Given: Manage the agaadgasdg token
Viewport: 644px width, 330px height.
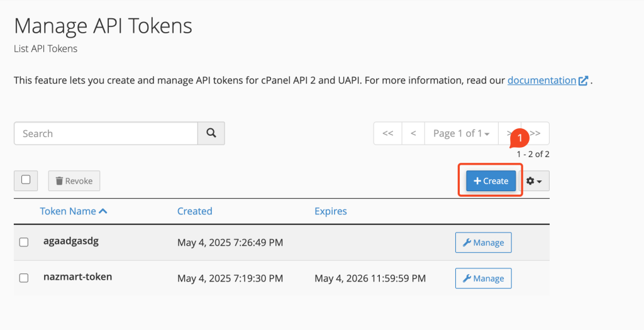Looking at the screenshot, I should (x=484, y=243).
